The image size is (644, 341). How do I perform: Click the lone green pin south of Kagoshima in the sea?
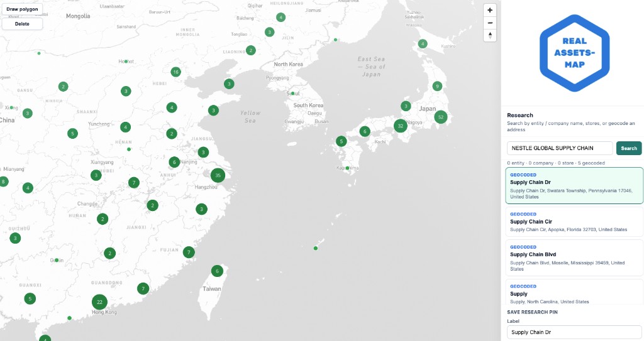316,248
